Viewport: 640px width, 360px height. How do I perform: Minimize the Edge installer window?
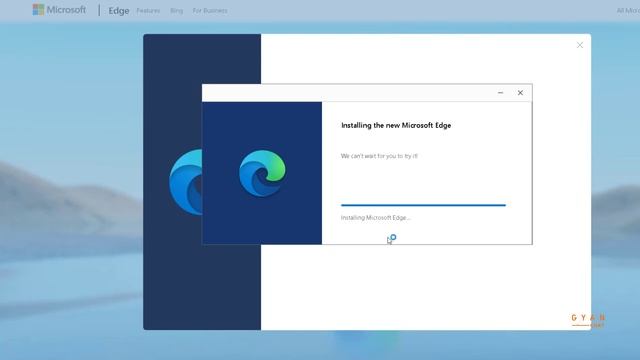point(500,93)
